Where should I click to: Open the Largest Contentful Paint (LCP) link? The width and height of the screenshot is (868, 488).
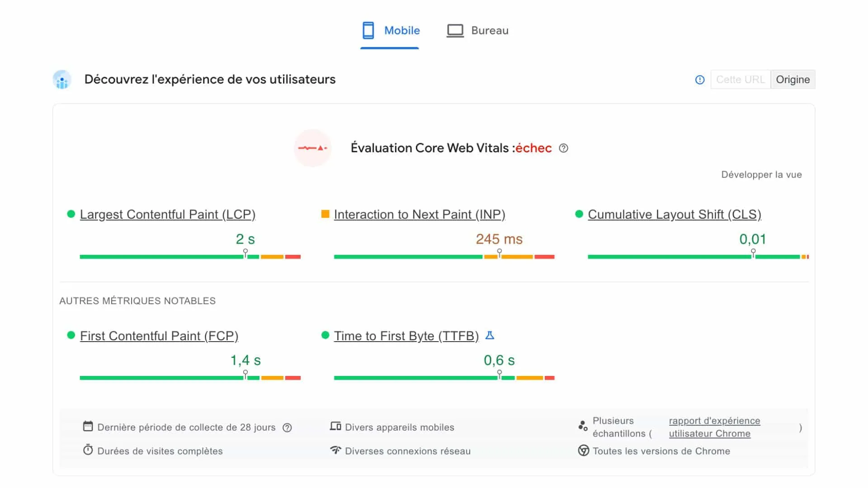[x=168, y=215]
